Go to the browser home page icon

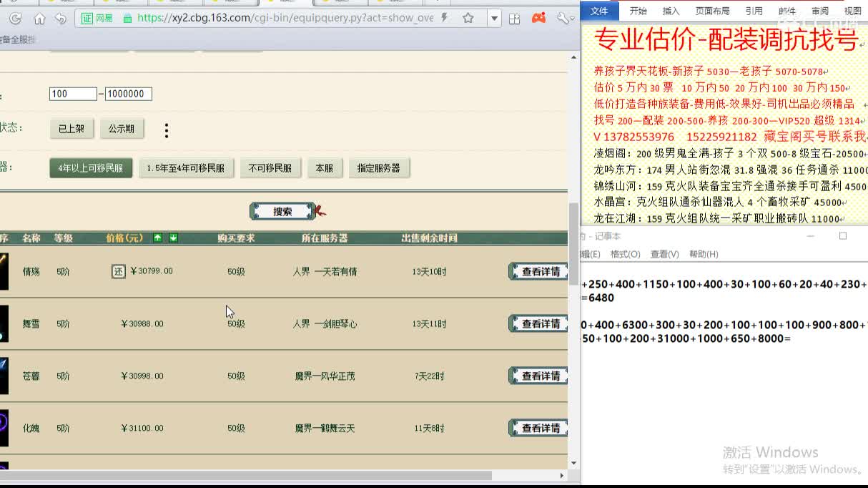point(40,19)
